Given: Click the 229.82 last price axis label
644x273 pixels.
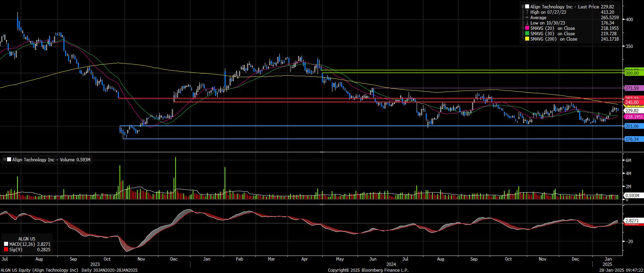Looking at the screenshot, I should coord(634,111).
